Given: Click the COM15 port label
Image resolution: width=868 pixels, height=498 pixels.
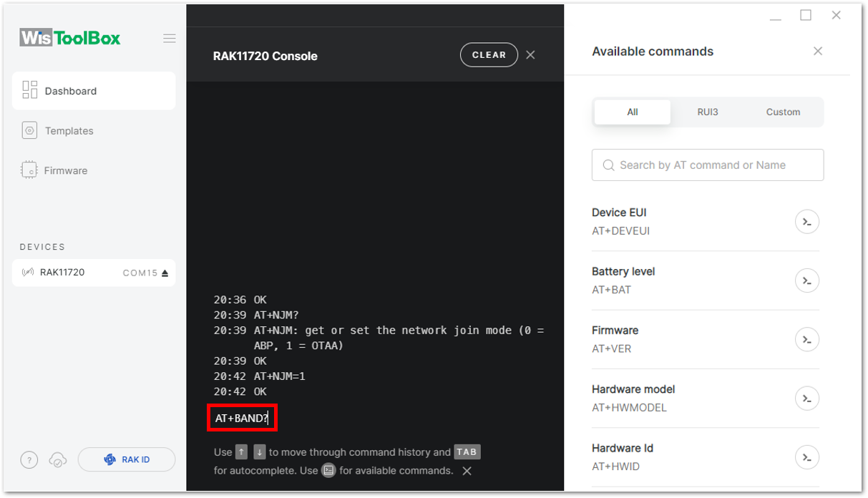Looking at the screenshot, I should (140, 273).
